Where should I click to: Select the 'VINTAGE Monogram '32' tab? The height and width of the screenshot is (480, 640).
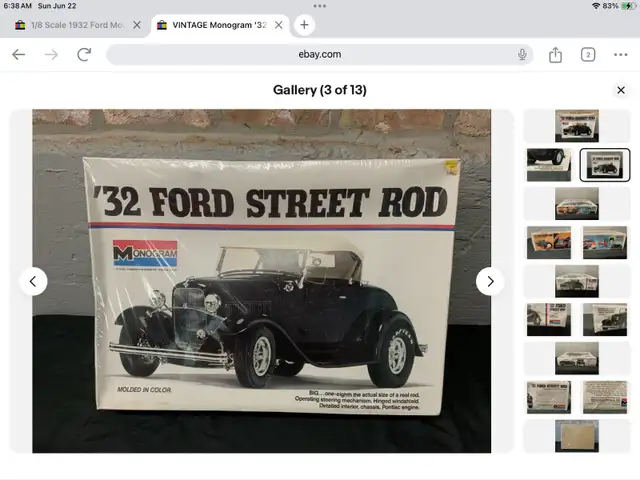coord(219,25)
